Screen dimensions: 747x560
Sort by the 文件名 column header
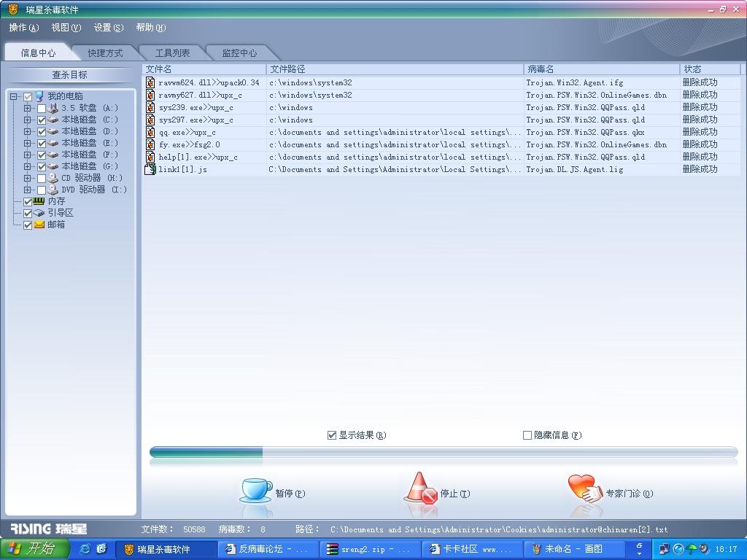coord(204,69)
